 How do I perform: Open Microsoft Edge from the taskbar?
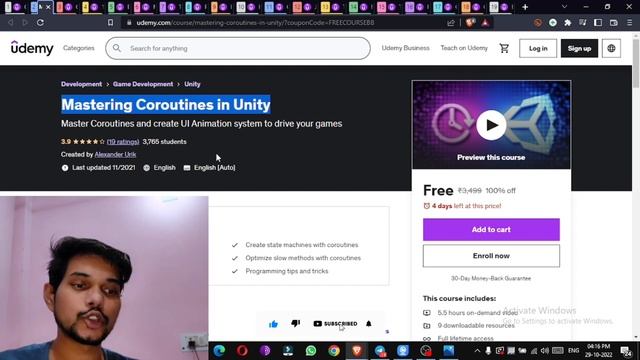(x=219, y=351)
